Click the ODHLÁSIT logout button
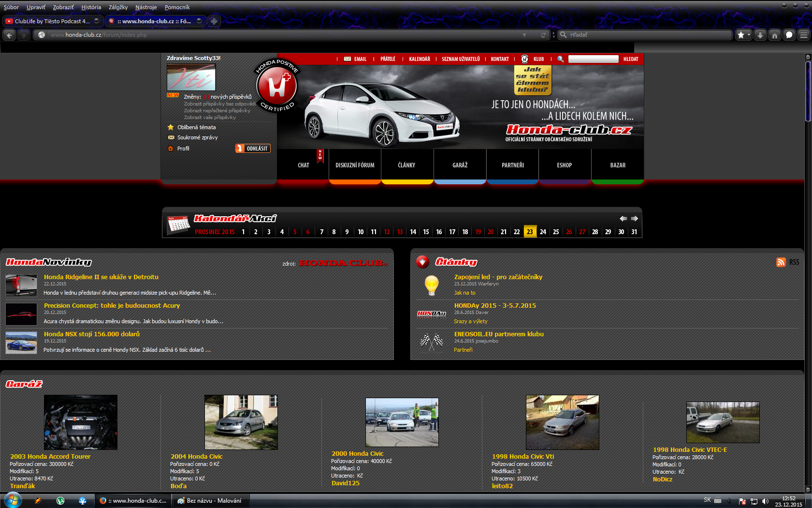Screen dimensions: 812x508 coord(253,149)
